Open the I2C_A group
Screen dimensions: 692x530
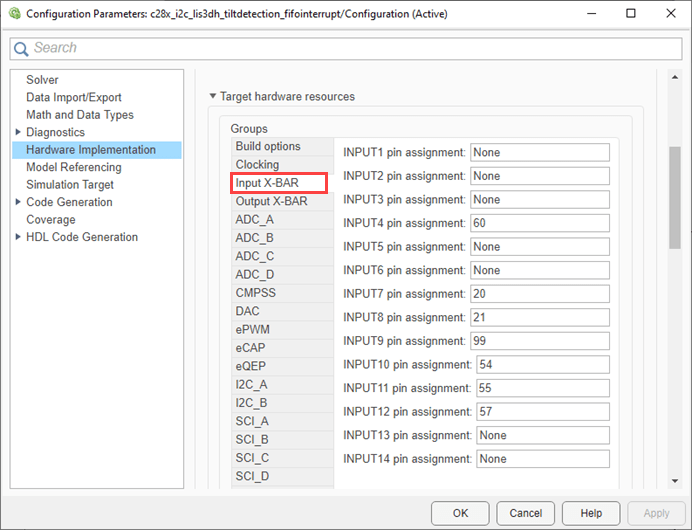click(251, 384)
